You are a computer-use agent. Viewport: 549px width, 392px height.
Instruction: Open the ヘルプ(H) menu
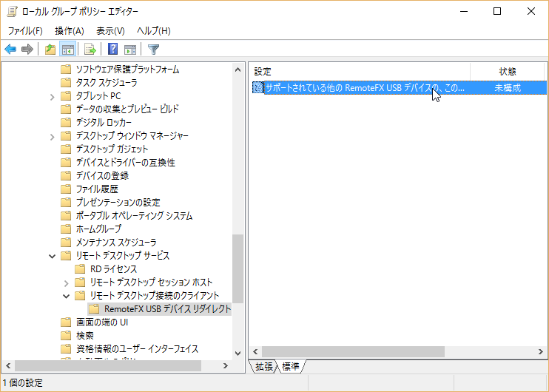pyautogui.click(x=154, y=31)
